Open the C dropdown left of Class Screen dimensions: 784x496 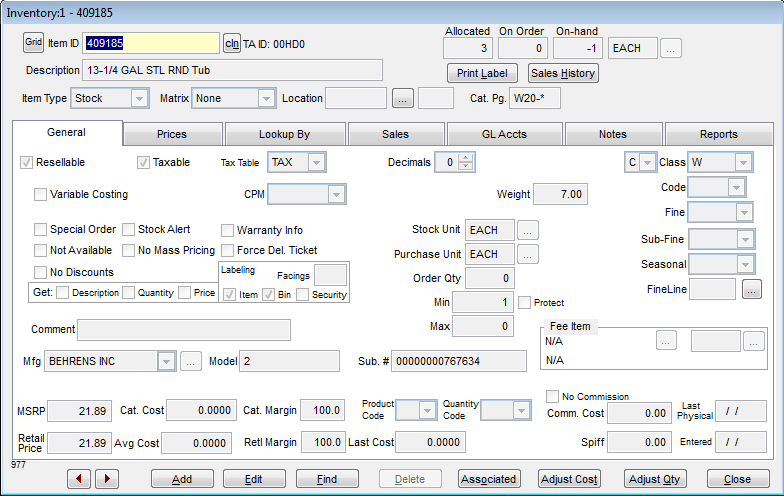[x=647, y=162]
